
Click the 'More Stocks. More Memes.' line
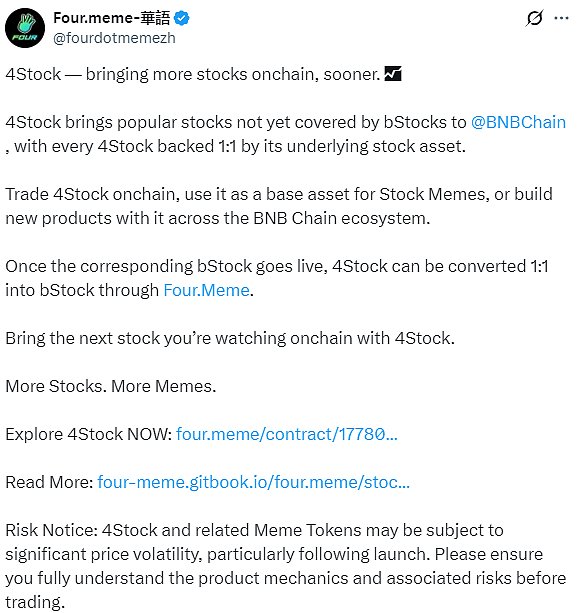click(111, 386)
